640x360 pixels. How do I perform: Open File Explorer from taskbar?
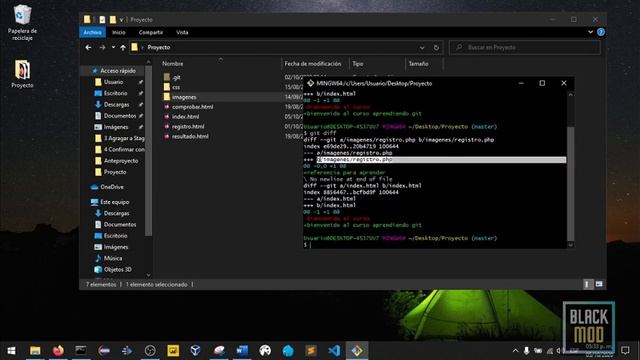(35, 351)
